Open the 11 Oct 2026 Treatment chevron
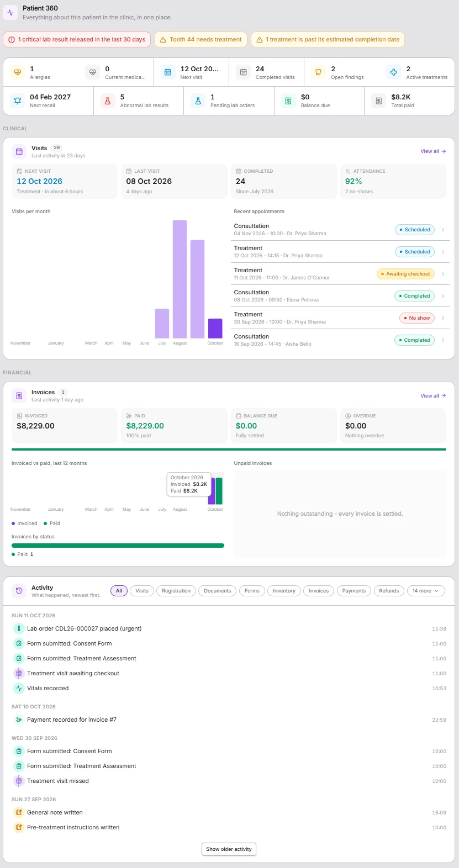The width and height of the screenshot is (459, 868). [443, 274]
